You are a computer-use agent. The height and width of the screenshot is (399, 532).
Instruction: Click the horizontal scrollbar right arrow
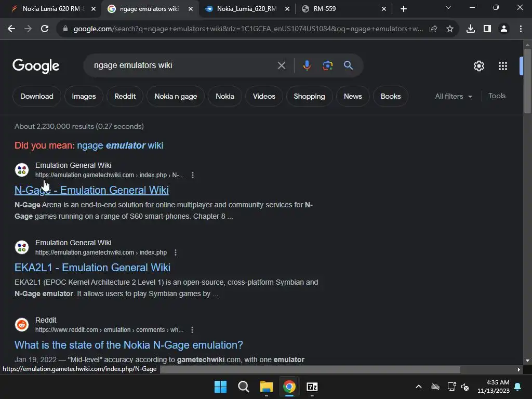click(x=519, y=369)
